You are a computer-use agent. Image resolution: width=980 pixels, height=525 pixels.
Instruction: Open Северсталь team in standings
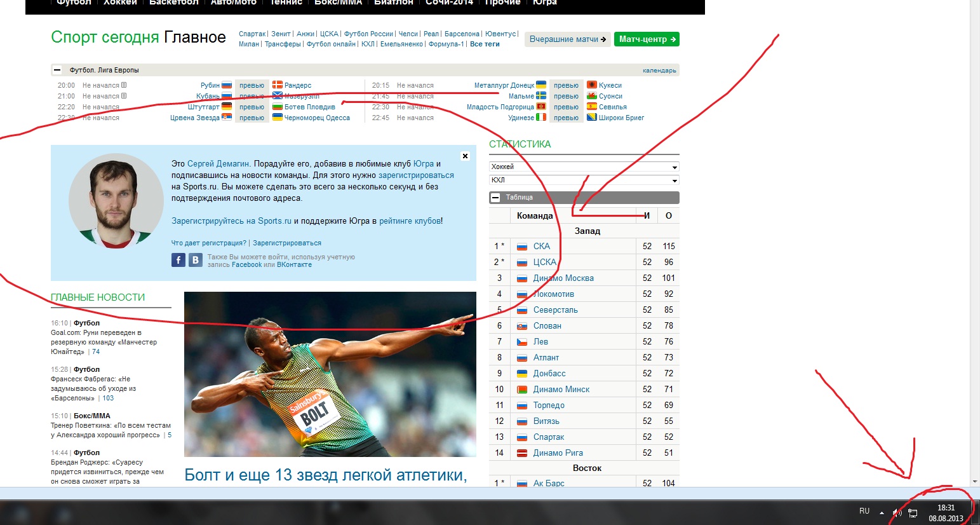tap(556, 310)
